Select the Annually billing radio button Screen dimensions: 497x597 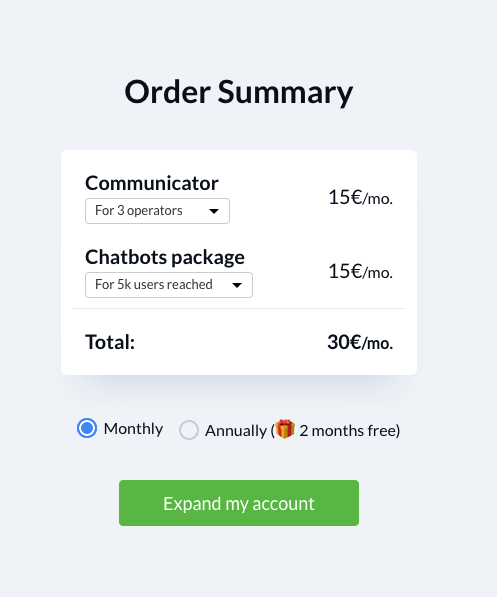tap(189, 430)
